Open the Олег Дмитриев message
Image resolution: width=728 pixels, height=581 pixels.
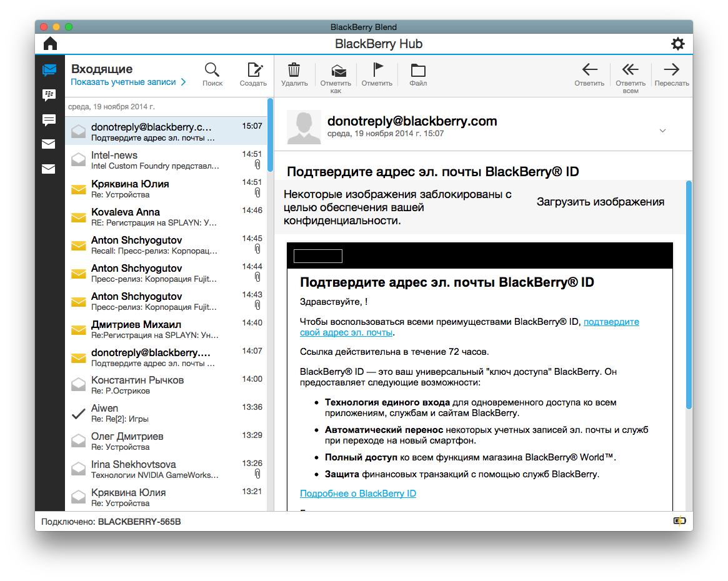(166, 441)
